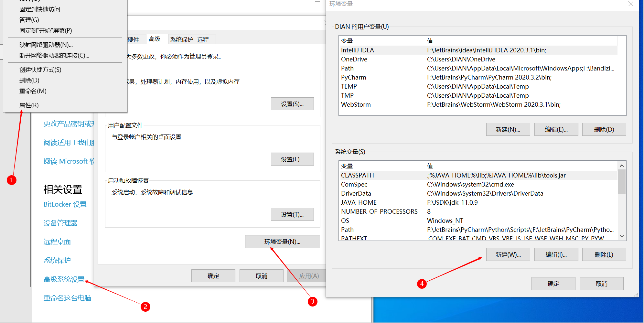Select TEMP user variable row
The width and height of the screenshot is (644, 323).
click(x=478, y=86)
